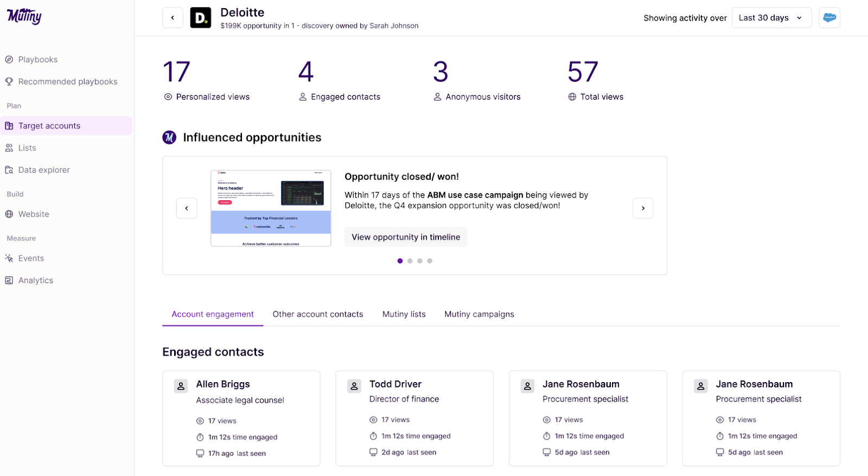The image size is (868, 476).
Task: Click the Lists people icon
Action: (9, 148)
